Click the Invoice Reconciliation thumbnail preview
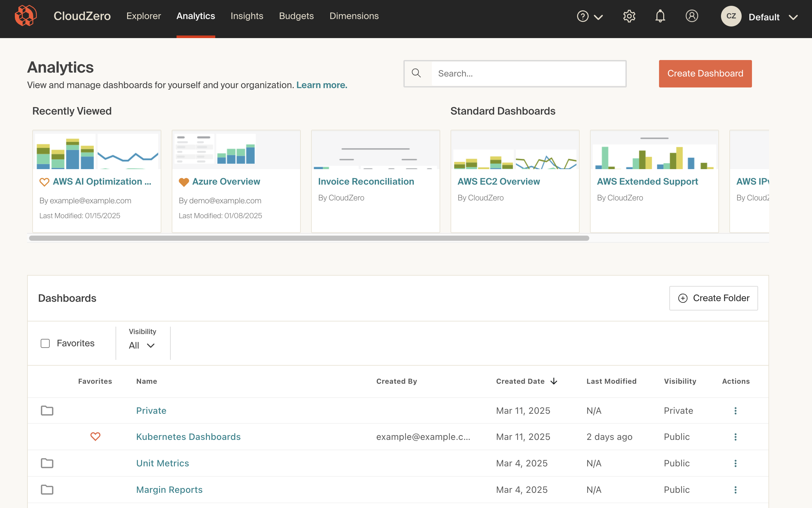 [376, 150]
